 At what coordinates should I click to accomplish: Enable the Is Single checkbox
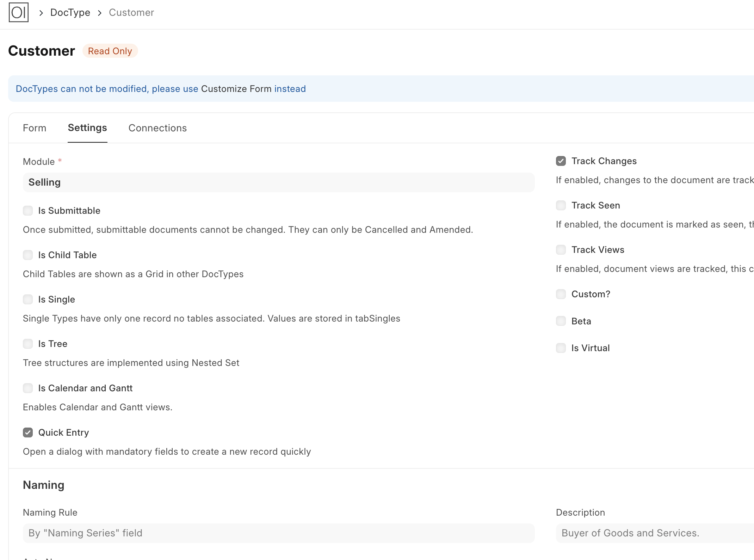(28, 299)
